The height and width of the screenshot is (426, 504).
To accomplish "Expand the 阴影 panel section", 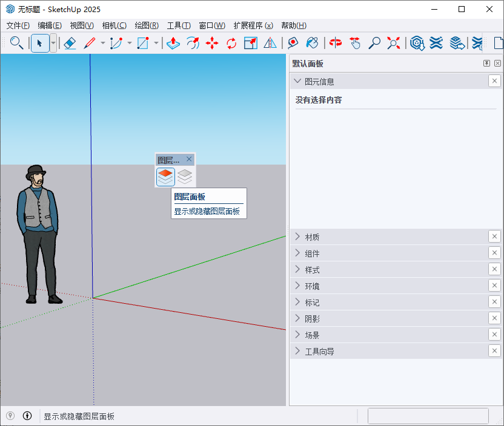I will pos(297,318).
